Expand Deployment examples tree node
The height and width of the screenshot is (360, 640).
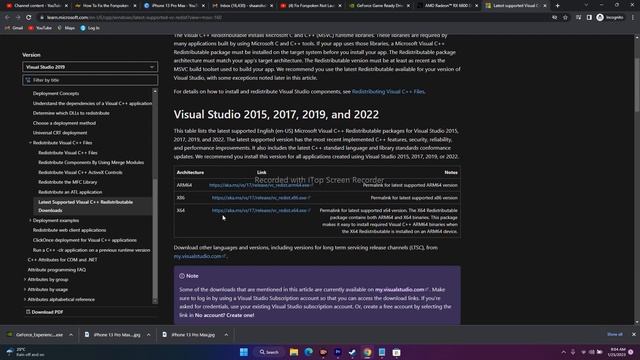coord(30,220)
